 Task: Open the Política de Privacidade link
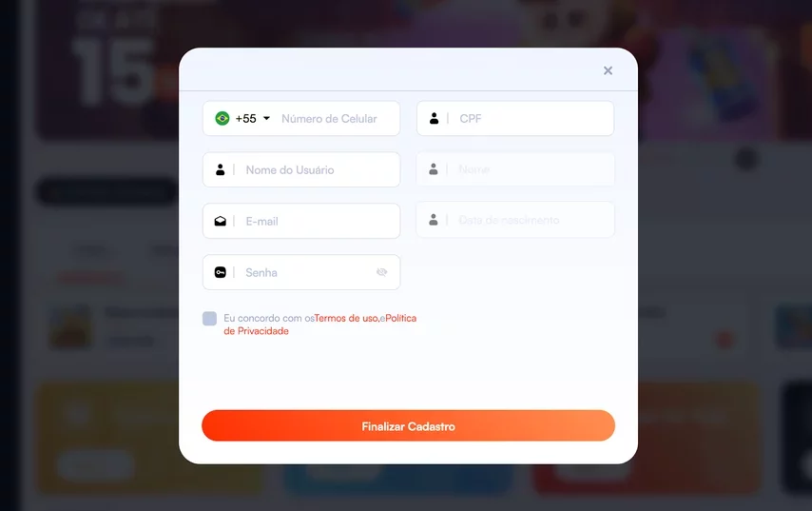tap(320, 324)
